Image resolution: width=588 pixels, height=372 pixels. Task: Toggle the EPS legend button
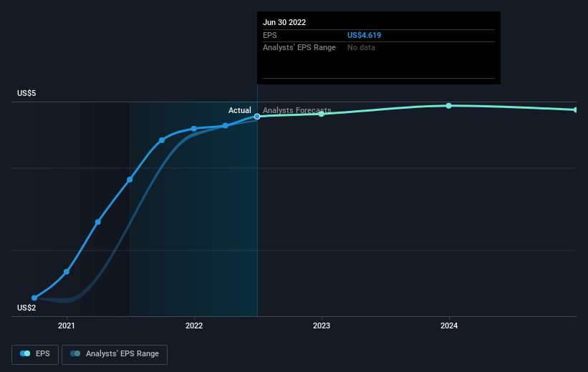point(35,354)
